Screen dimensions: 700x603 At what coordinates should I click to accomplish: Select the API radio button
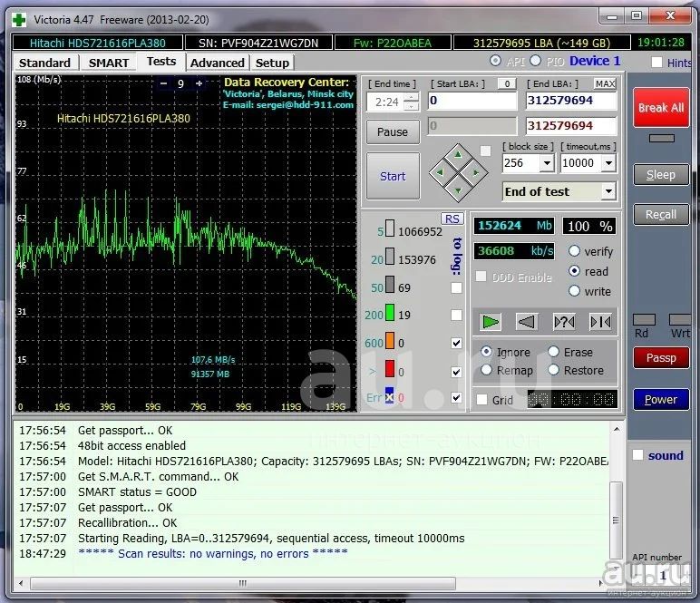(495, 61)
